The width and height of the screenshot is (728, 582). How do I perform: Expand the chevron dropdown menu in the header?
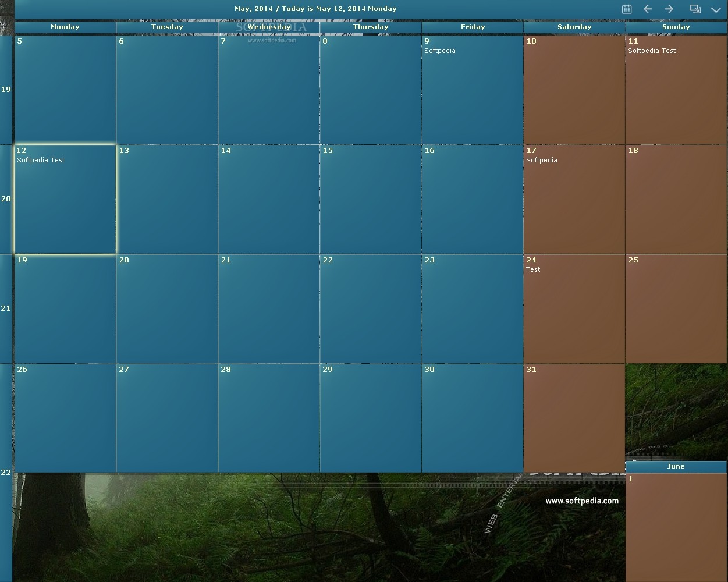[716, 9]
